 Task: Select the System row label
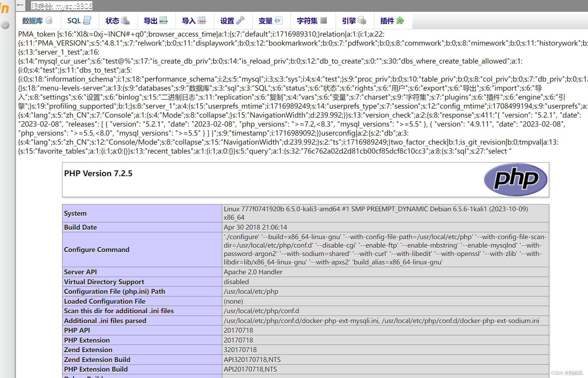[75, 213]
